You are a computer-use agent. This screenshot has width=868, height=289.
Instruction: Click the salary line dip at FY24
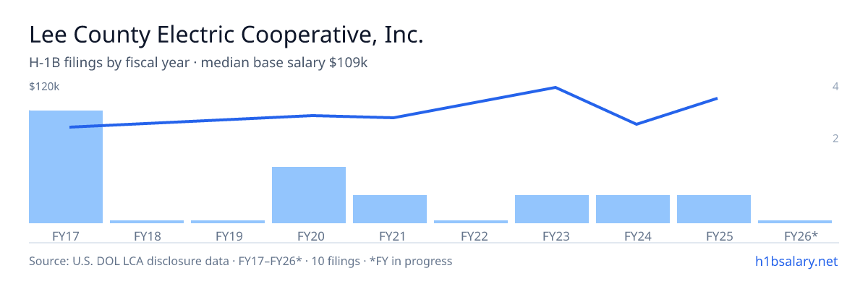[x=636, y=124]
